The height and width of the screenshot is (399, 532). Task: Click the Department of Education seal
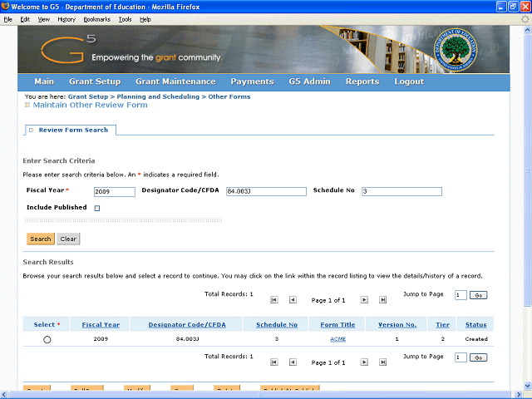pyautogui.click(x=456, y=50)
